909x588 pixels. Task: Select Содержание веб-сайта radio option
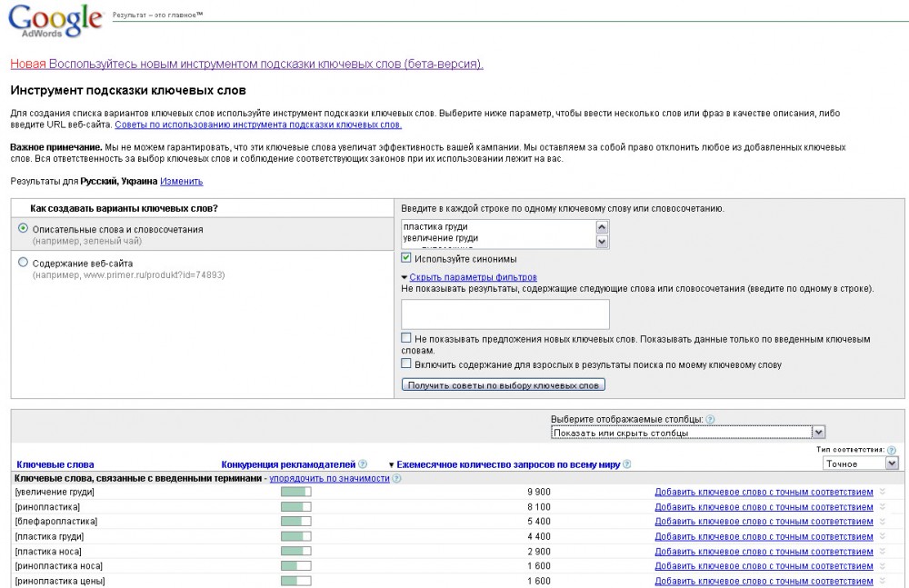pyautogui.click(x=24, y=262)
